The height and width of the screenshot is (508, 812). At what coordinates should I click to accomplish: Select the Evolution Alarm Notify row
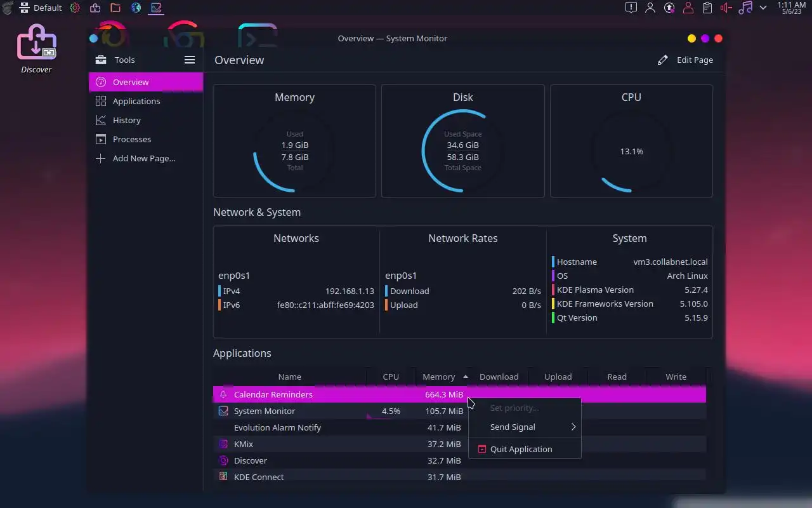(x=459, y=427)
